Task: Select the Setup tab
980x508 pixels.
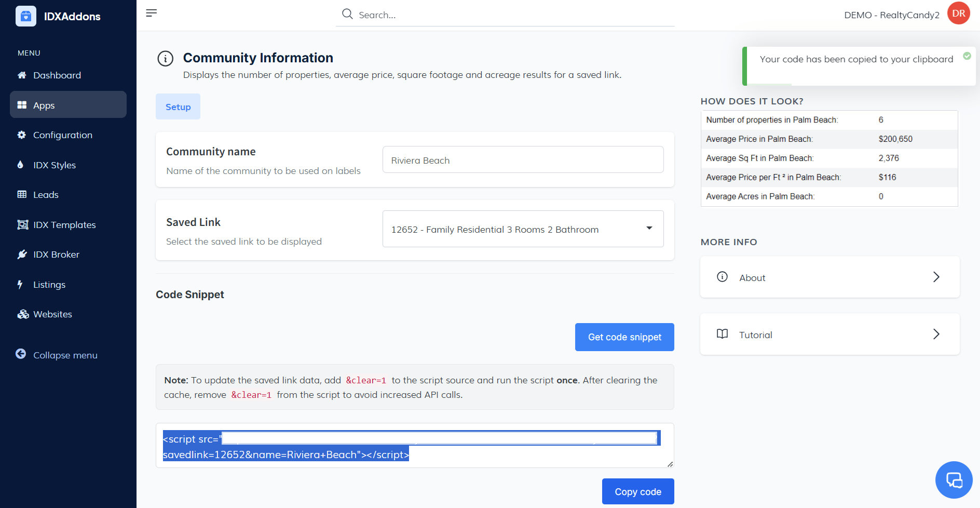Action: 178,106
